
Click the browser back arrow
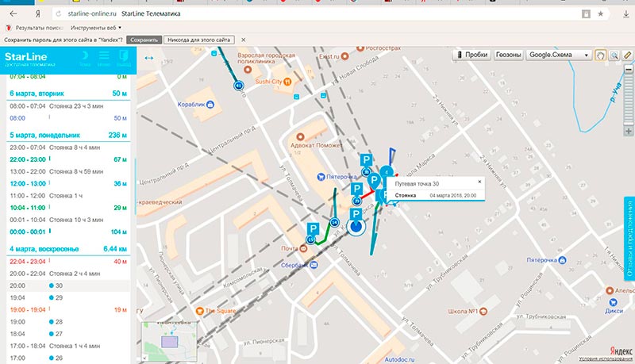coord(13,13)
